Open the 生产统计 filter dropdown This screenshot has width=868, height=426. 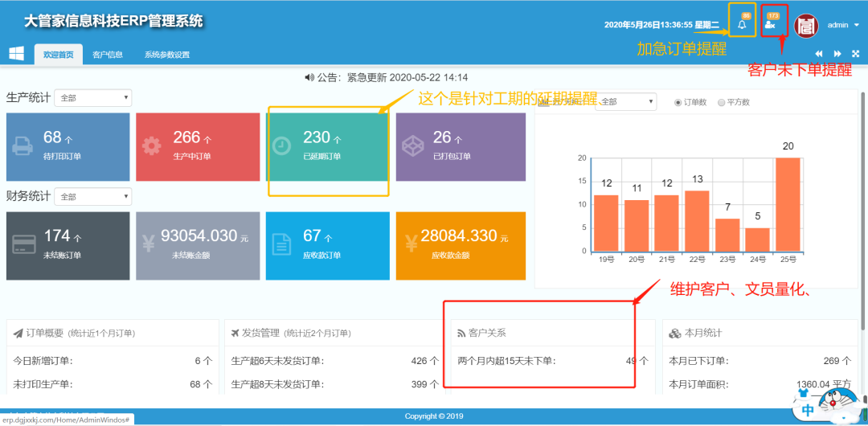tap(93, 98)
